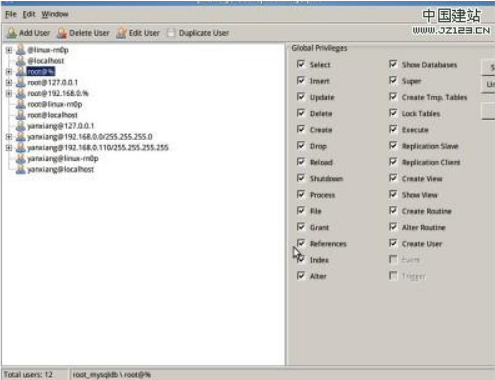Open the File menu
The image size is (495, 380).
(11, 14)
